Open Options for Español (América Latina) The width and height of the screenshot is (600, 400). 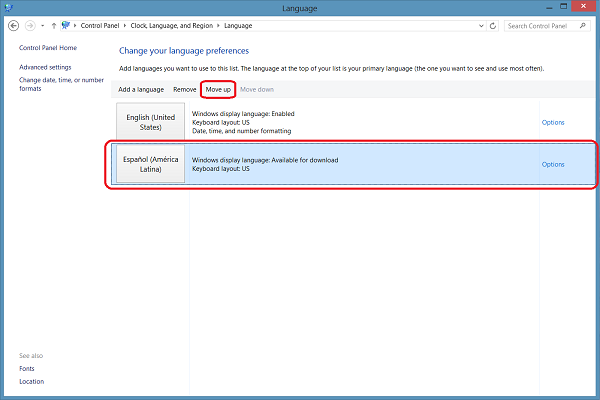[553, 165]
